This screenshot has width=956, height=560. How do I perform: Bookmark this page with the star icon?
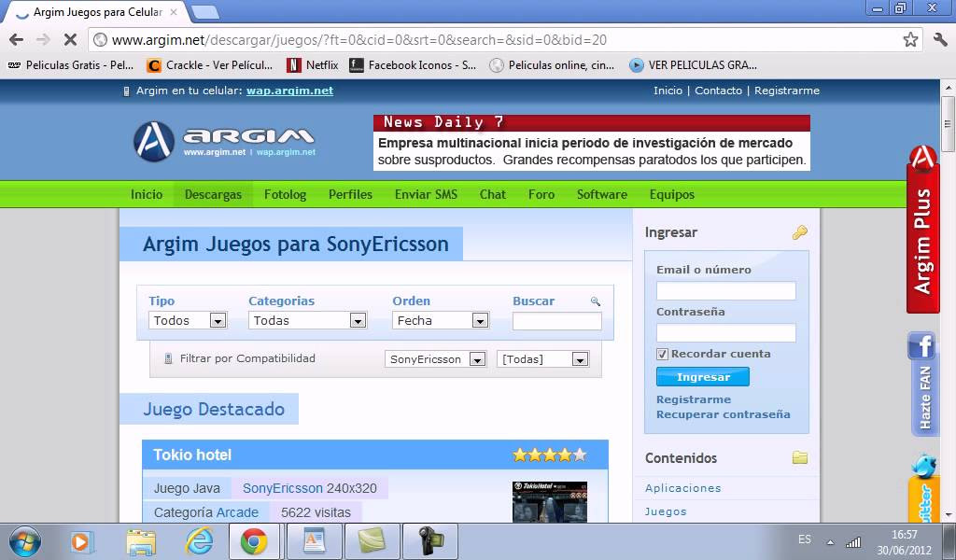point(910,40)
